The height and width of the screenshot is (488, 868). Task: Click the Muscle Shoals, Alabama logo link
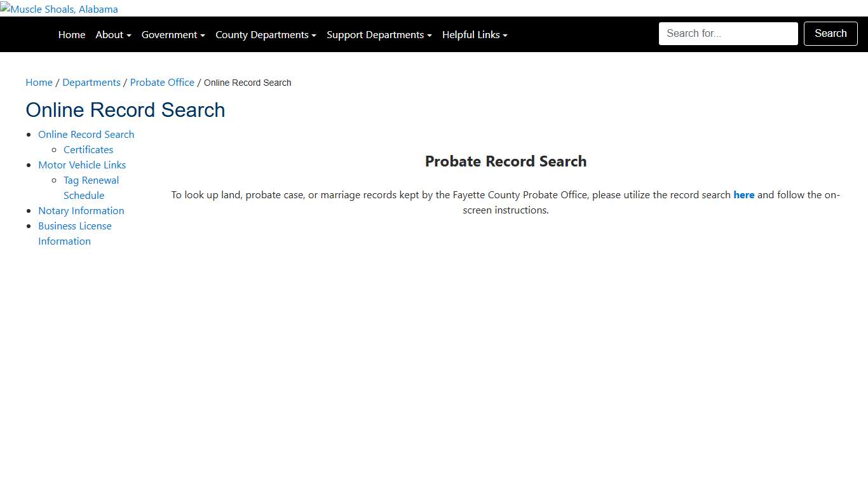(x=59, y=9)
